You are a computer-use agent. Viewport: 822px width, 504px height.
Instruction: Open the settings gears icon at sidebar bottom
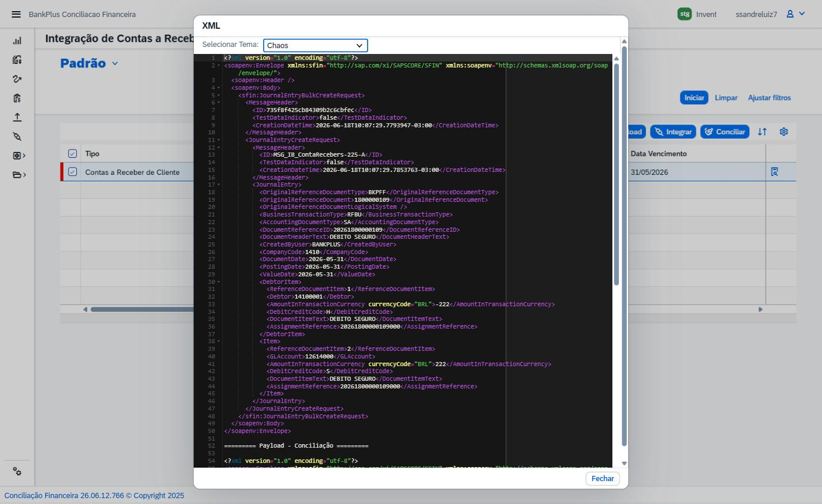click(x=17, y=472)
